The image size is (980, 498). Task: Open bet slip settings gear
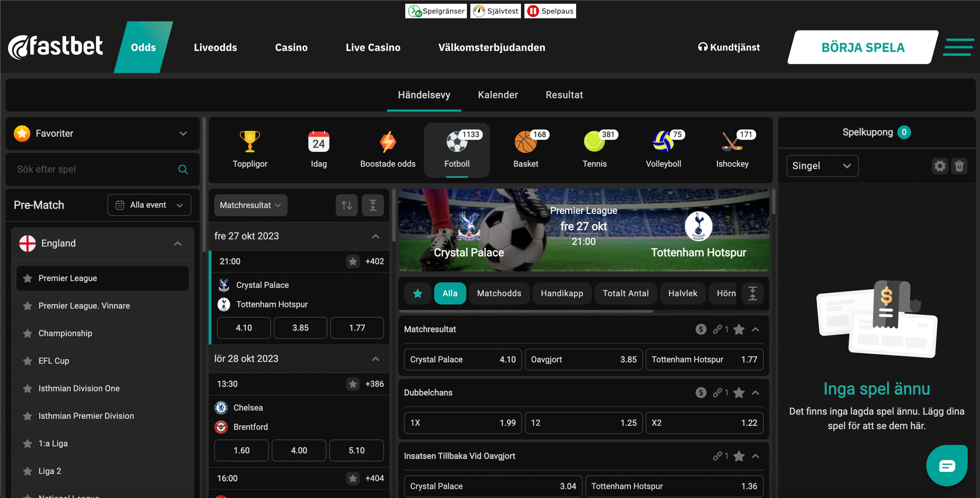(940, 166)
